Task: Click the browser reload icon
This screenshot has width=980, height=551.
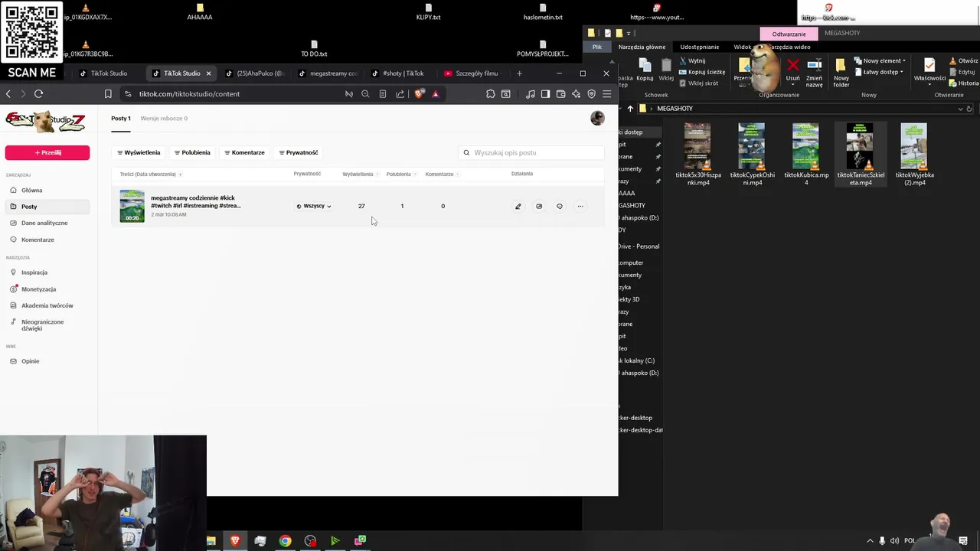Action: point(38,93)
